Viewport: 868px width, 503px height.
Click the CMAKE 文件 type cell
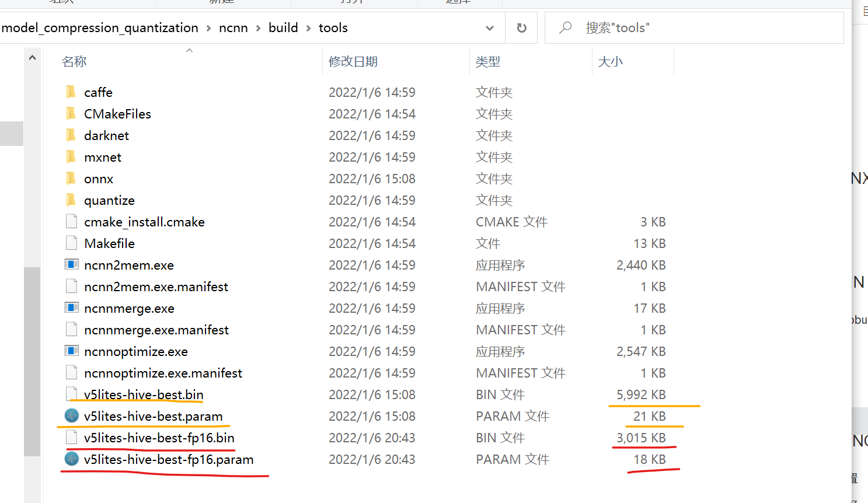511,222
